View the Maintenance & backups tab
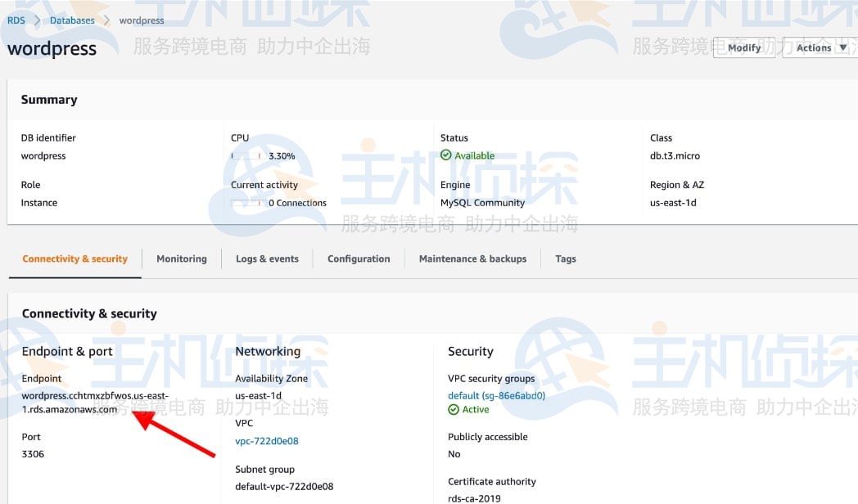 [472, 259]
